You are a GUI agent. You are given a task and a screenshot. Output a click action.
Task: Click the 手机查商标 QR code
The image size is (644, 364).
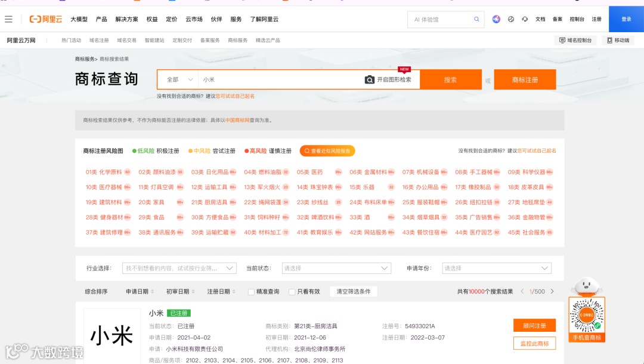587,315
